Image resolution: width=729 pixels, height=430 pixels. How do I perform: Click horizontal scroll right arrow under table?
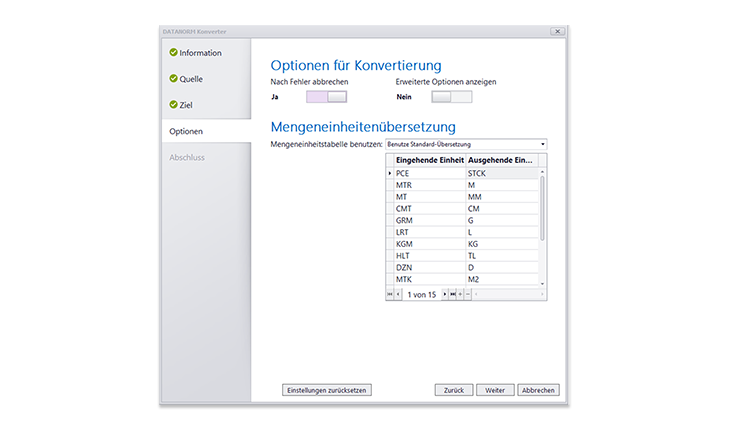pyautogui.click(x=542, y=294)
